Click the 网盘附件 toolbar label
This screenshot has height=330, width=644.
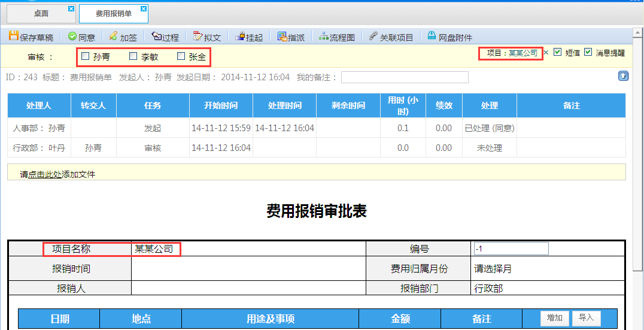pos(455,38)
